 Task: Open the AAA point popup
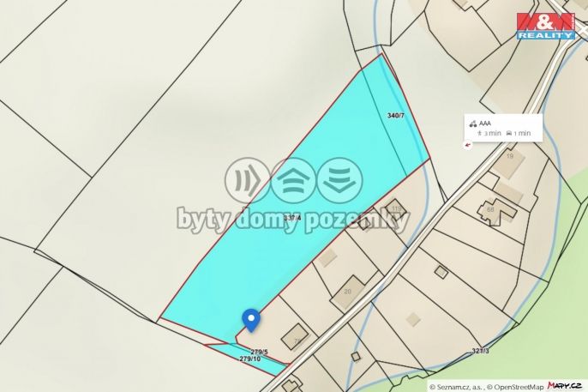point(503,128)
